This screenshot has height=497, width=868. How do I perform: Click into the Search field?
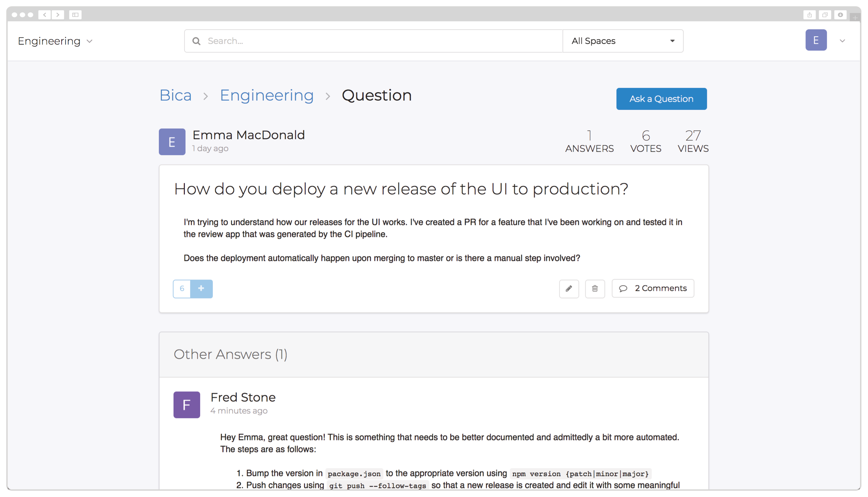(x=375, y=41)
